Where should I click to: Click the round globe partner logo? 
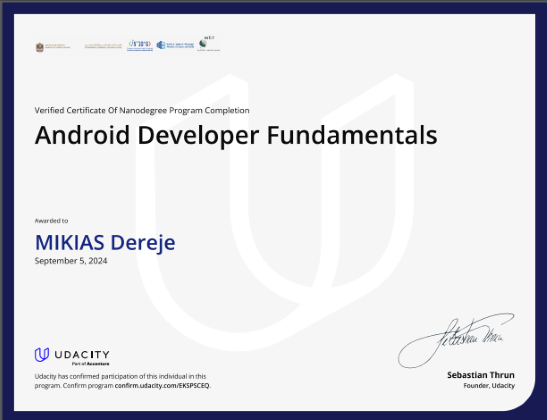click(209, 44)
